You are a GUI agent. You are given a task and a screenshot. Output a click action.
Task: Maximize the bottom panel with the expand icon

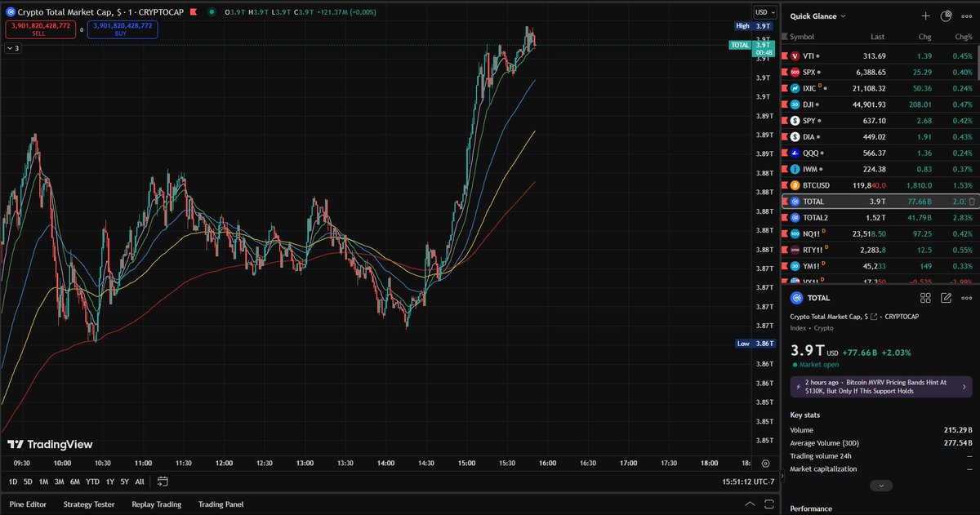point(769,504)
